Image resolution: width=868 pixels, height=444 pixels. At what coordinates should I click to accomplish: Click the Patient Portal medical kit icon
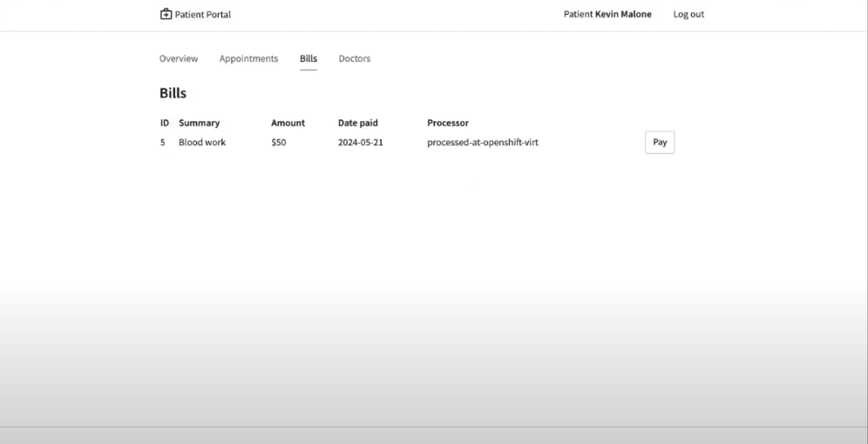tap(166, 14)
